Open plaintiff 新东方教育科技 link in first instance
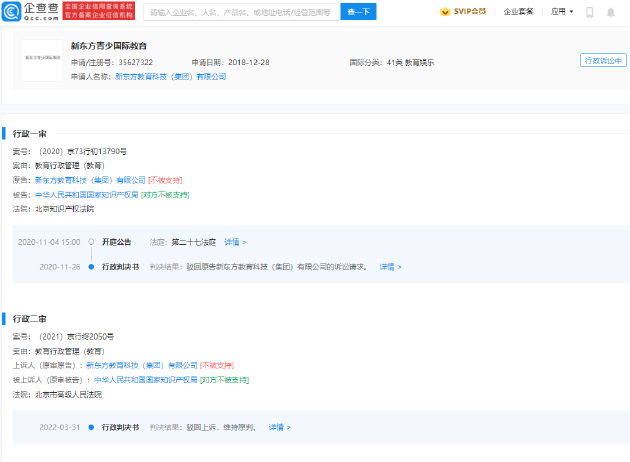This screenshot has width=630, height=462. click(90, 180)
